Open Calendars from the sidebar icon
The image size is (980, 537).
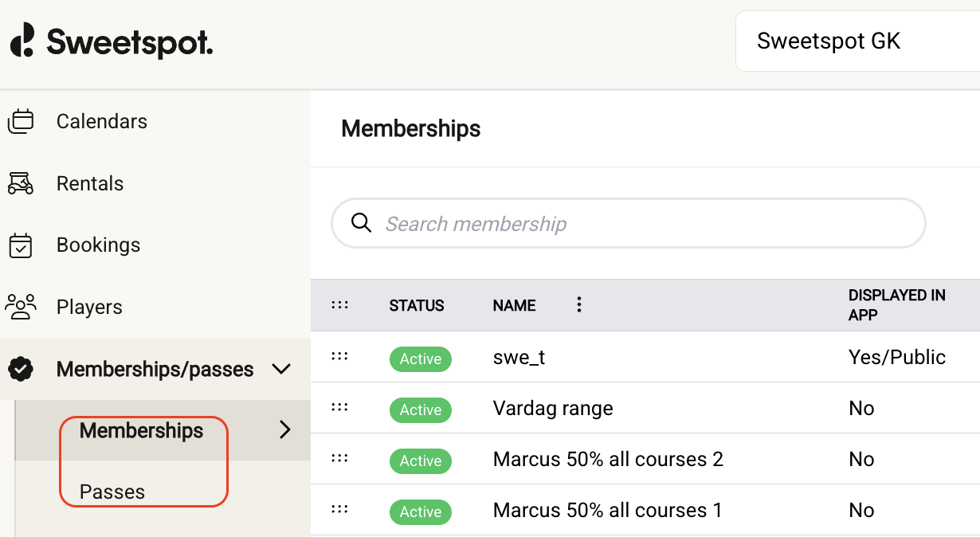pyautogui.click(x=21, y=122)
